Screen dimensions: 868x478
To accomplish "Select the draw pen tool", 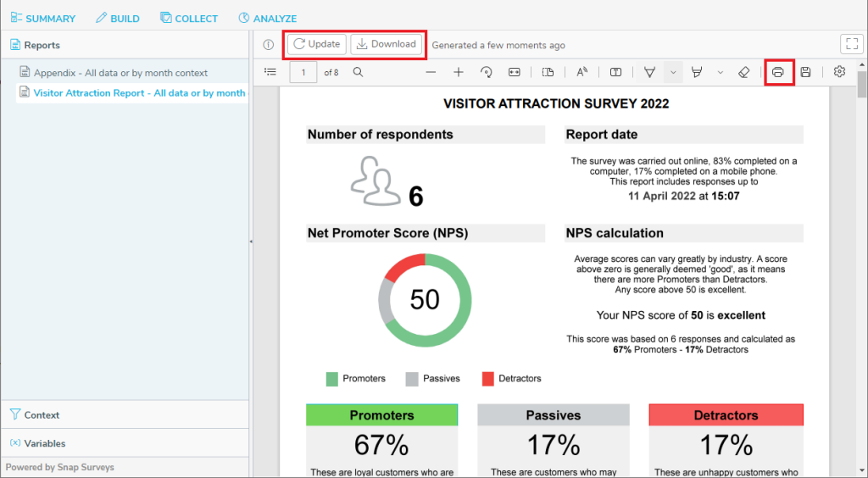I will point(649,72).
